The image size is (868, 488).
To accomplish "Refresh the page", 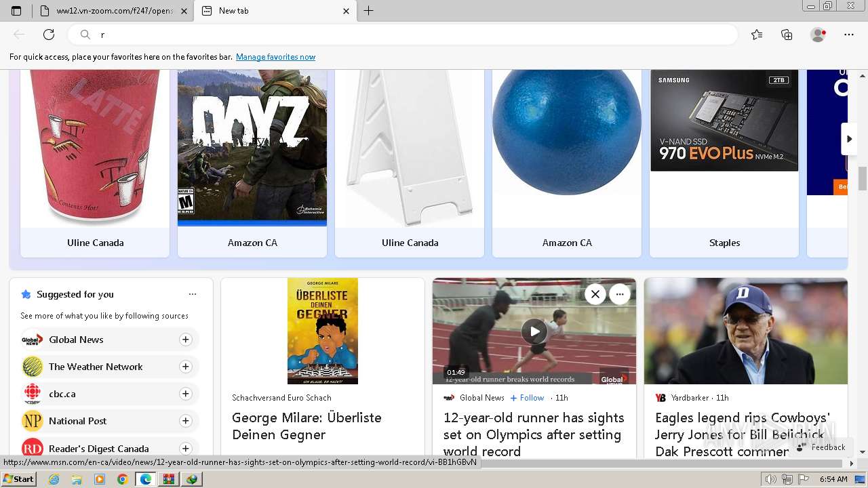I will click(49, 35).
